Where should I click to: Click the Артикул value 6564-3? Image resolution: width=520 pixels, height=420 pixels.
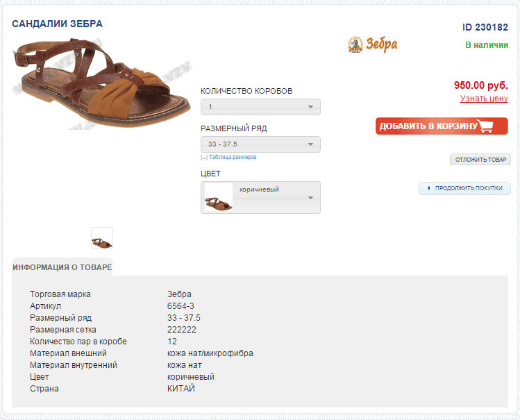point(181,306)
